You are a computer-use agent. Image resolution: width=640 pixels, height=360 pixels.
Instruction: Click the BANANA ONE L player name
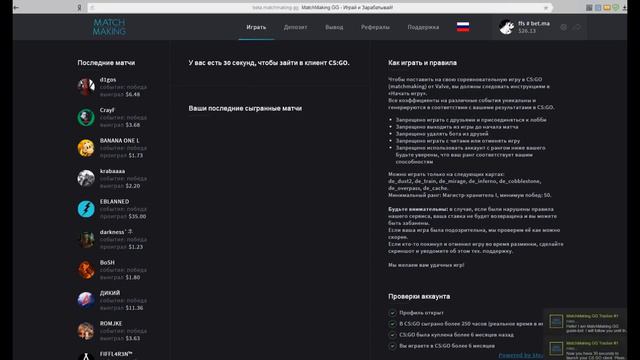point(120,140)
